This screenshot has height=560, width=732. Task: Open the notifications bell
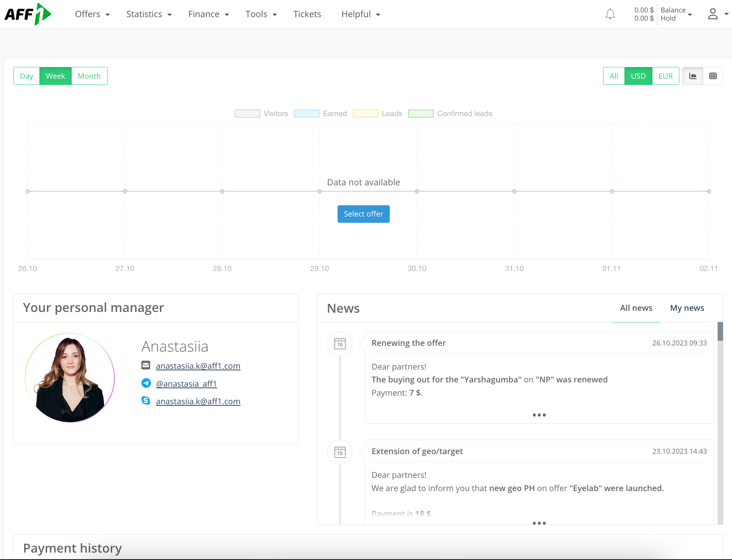610,14
